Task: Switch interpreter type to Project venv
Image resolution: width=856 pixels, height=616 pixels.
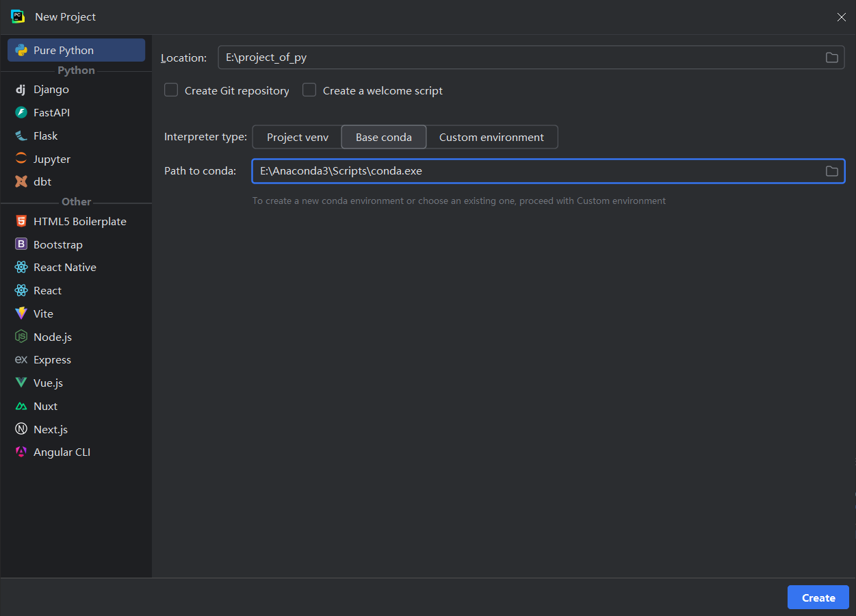Action: pyautogui.click(x=298, y=137)
